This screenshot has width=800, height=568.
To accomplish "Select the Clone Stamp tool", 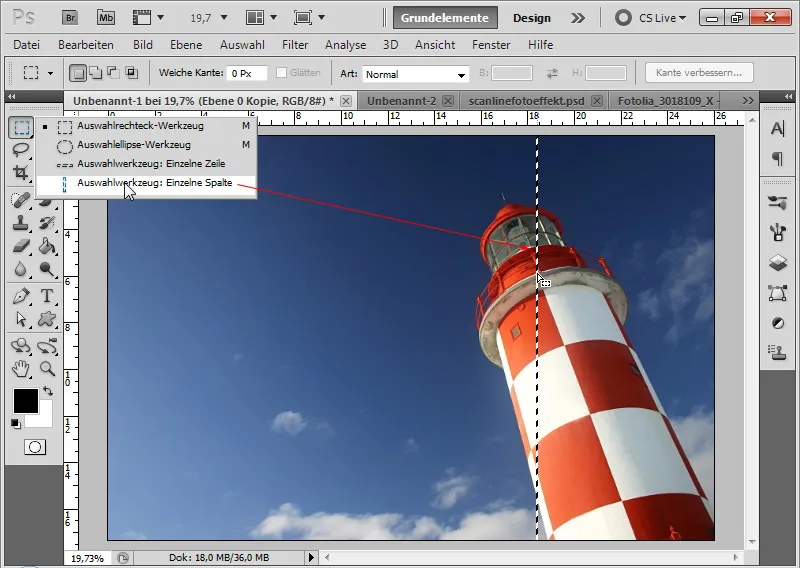I will 21,223.
